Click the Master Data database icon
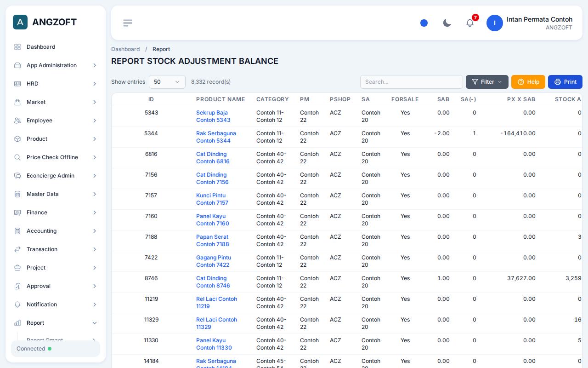The height and width of the screenshot is (368, 588). click(x=17, y=194)
